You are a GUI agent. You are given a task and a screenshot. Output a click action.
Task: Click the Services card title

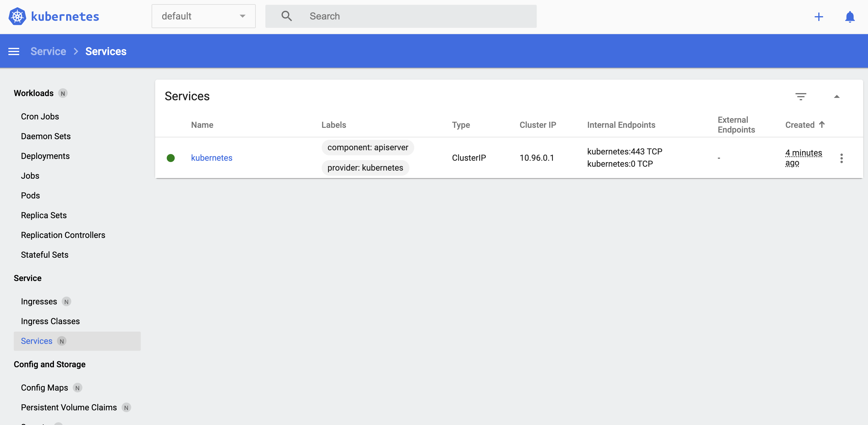pos(187,96)
